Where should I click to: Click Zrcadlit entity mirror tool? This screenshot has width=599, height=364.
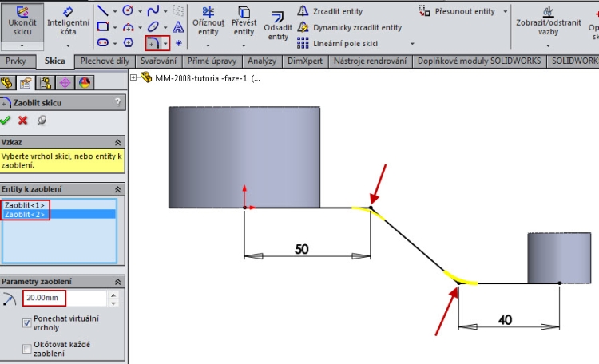(330, 11)
